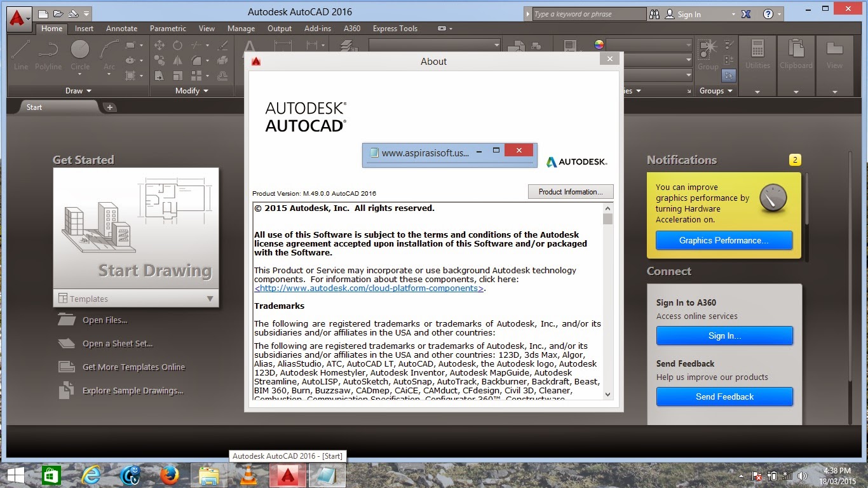Select the Polyline tool
Image resolution: width=868 pixels, height=488 pixels.
click(48, 55)
